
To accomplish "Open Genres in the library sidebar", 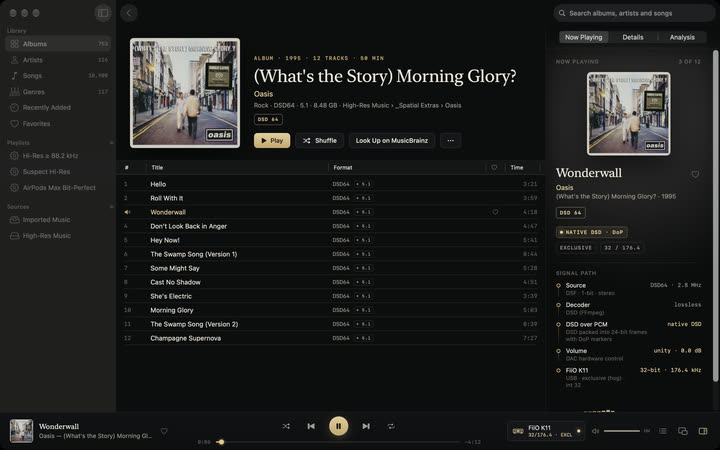I will pyautogui.click(x=58, y=92).
